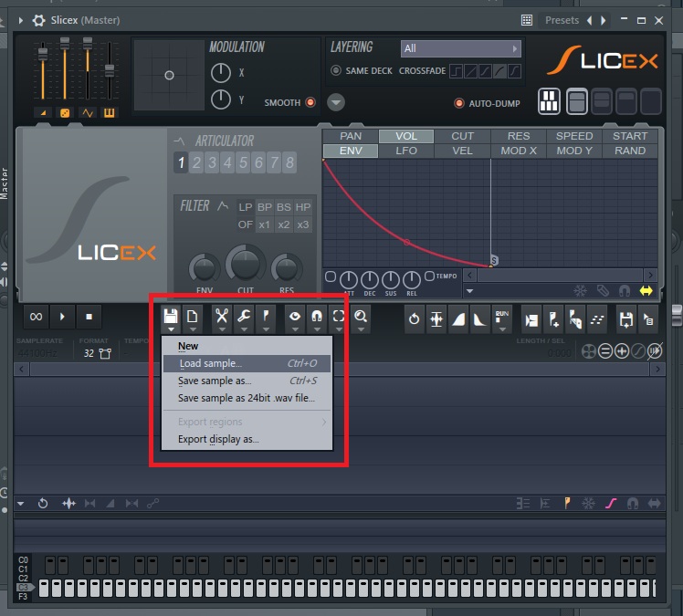Switch to the PAN envelope tab
This screenshot has height=616, width=683.
pyautogui.click(x=351, y=136)
